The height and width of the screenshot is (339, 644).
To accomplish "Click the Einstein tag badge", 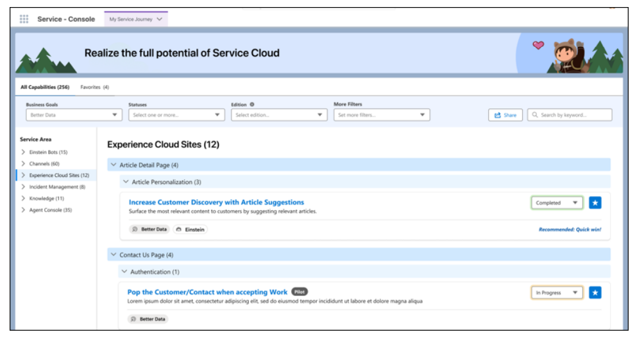I will [190, 229].
